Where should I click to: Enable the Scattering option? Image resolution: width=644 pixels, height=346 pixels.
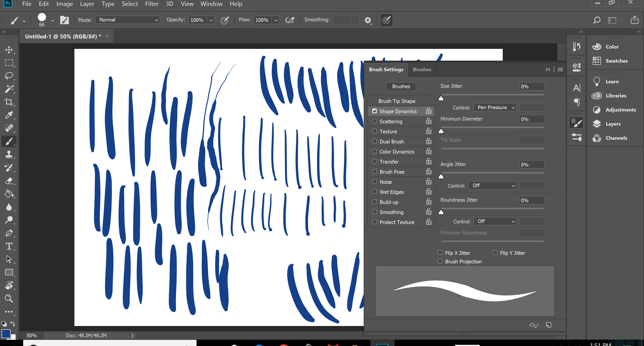[375, 121]
